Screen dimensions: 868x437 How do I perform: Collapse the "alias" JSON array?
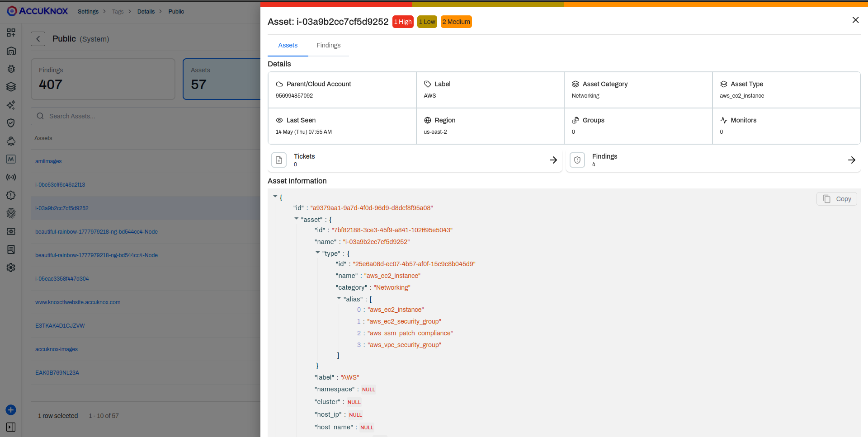point(339,298)
